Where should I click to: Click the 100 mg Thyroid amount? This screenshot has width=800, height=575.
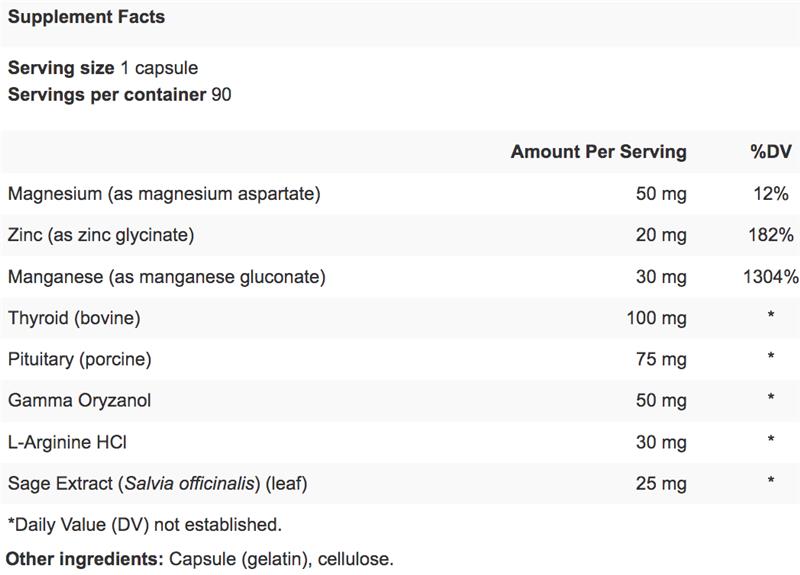[x=656, y=318]
